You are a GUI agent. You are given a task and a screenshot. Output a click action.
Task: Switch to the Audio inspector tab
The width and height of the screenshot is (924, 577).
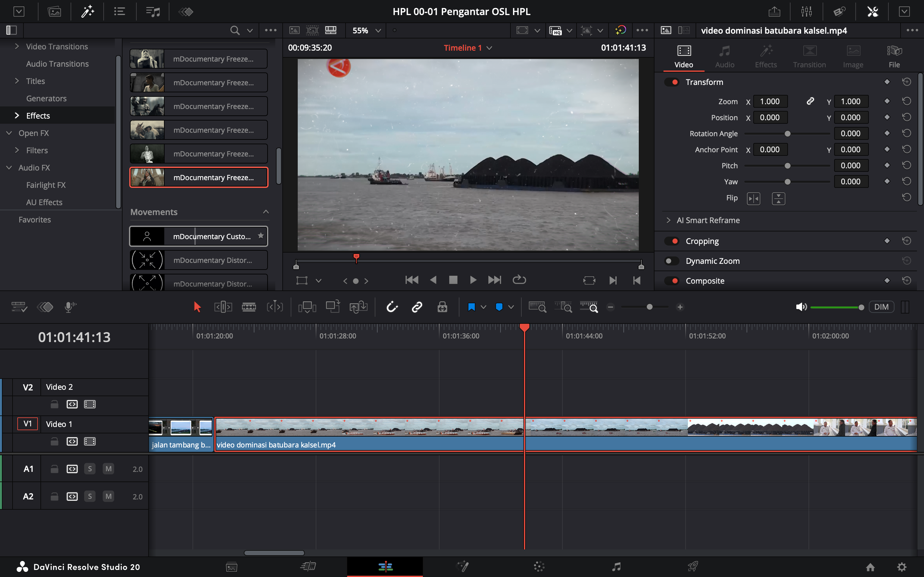724,56
